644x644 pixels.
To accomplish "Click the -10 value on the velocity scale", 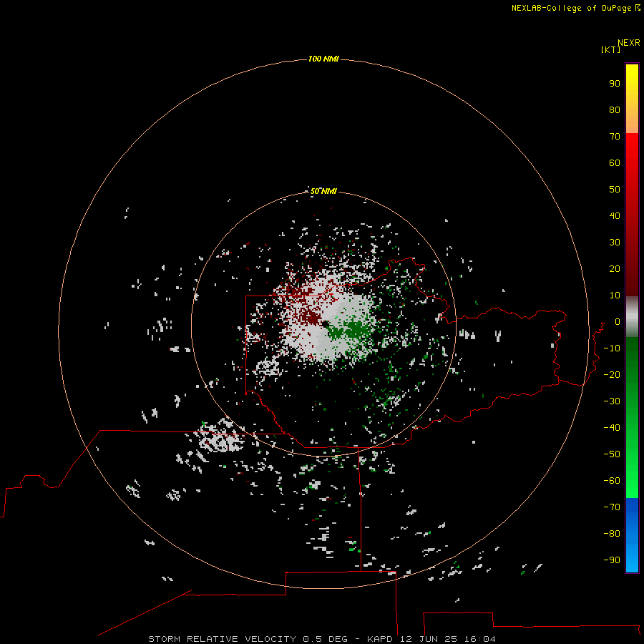I will [x=612, y=348].
